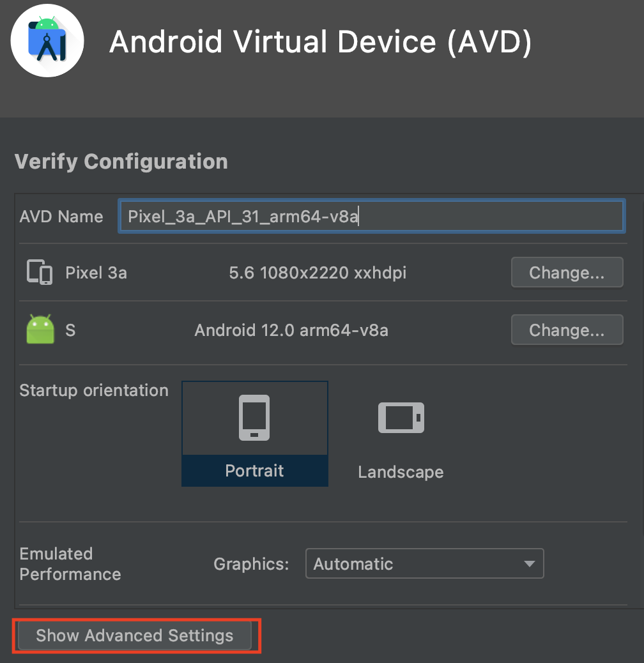Select the landscape phone orientation icon
The image size is (644, 663).
[x=401, y=418]
